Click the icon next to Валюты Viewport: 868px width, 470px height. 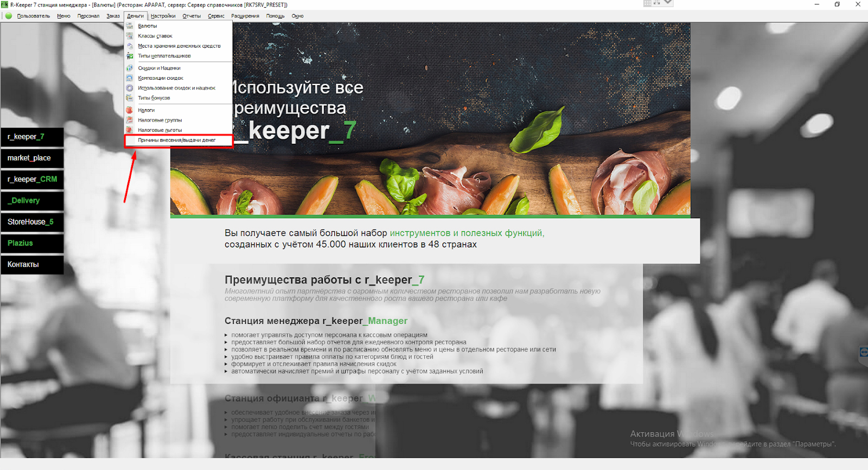[x=130, y=26]
